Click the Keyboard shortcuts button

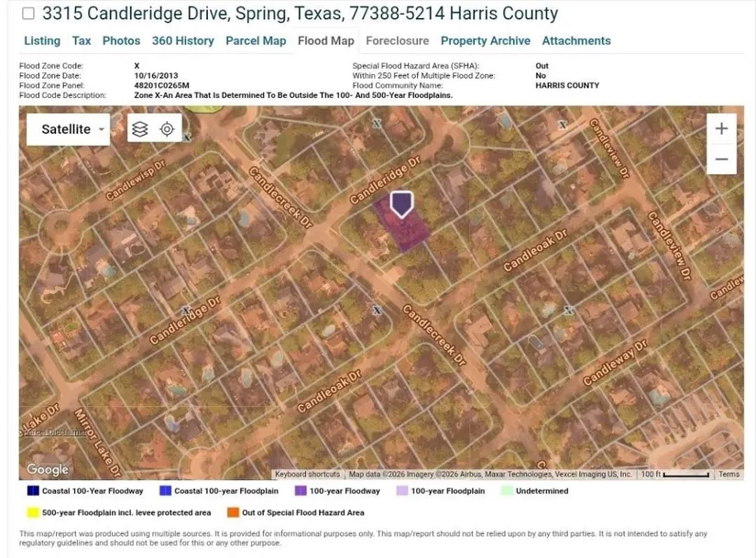point(307,475)
